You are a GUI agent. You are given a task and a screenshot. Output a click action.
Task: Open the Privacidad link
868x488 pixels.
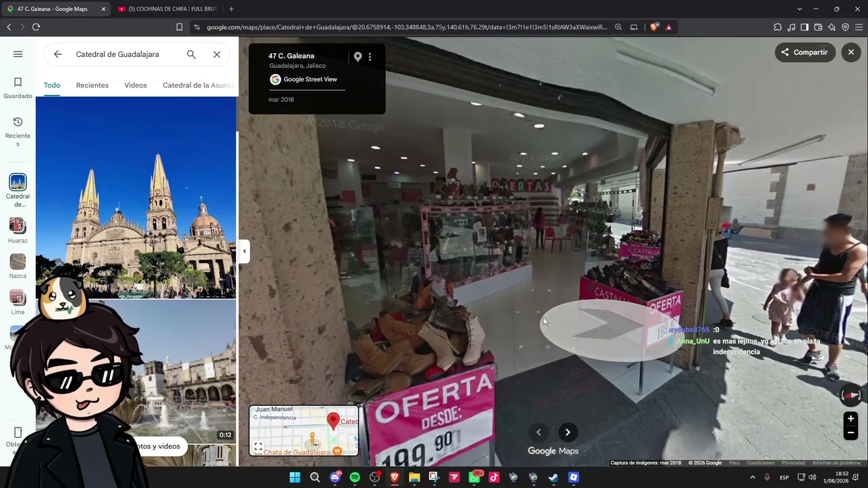click(x=793, y=463)
